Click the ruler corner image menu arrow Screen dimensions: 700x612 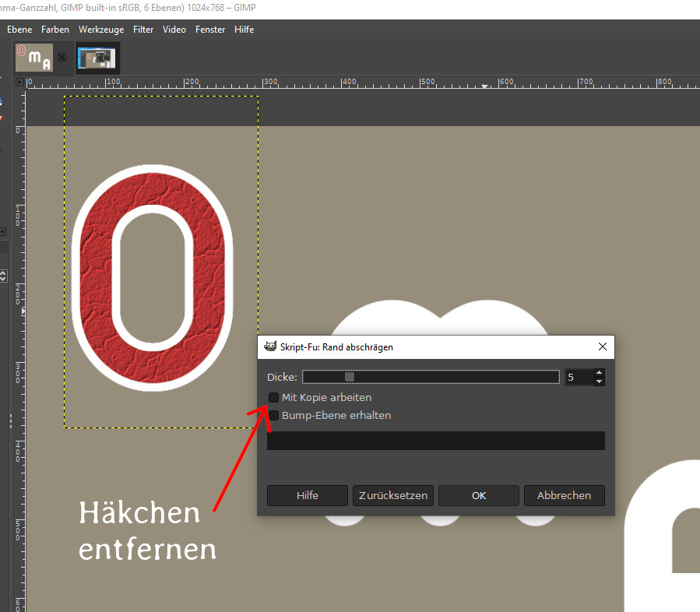point(21,82)
